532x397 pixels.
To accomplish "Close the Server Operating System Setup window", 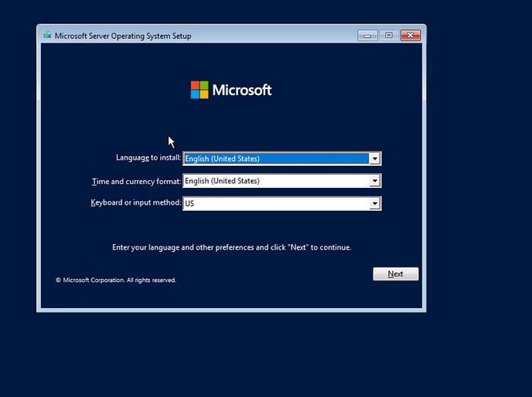I will point(410,35).
